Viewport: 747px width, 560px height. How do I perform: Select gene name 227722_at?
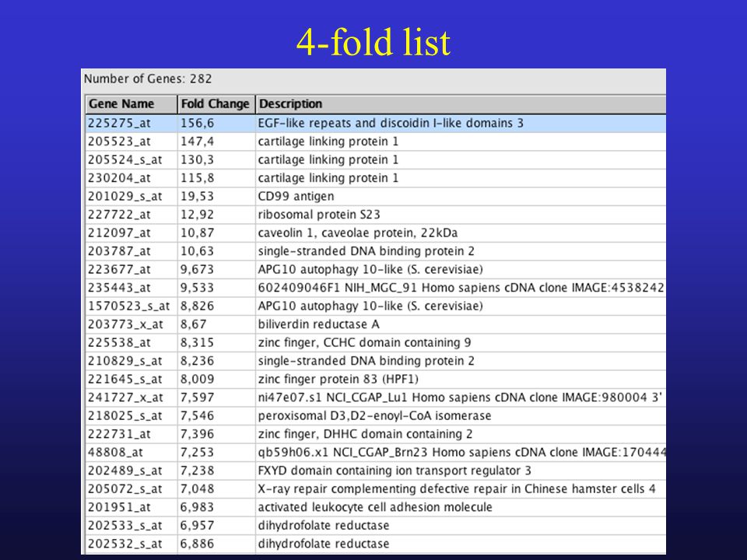pyautogui.click(x=119, y=215)
